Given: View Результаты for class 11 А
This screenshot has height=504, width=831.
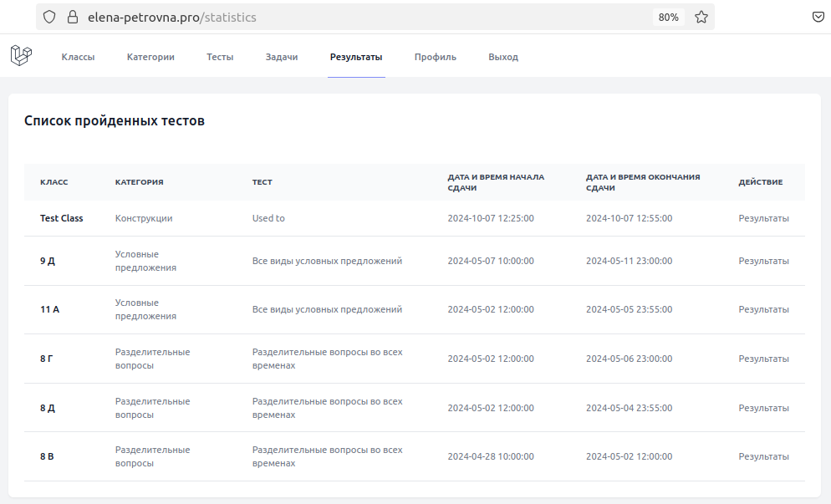Looking at the screenshot, I should [x=763, y=309].
